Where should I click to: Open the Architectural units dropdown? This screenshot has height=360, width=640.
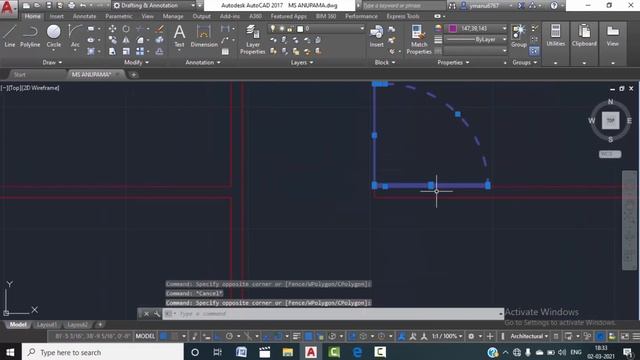coord(529,336)
